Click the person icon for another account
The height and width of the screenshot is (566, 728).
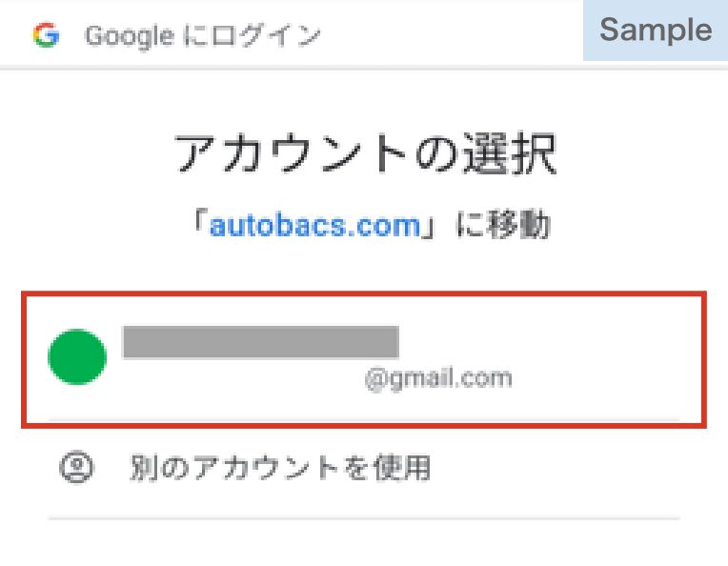click(x=76, y=467)
